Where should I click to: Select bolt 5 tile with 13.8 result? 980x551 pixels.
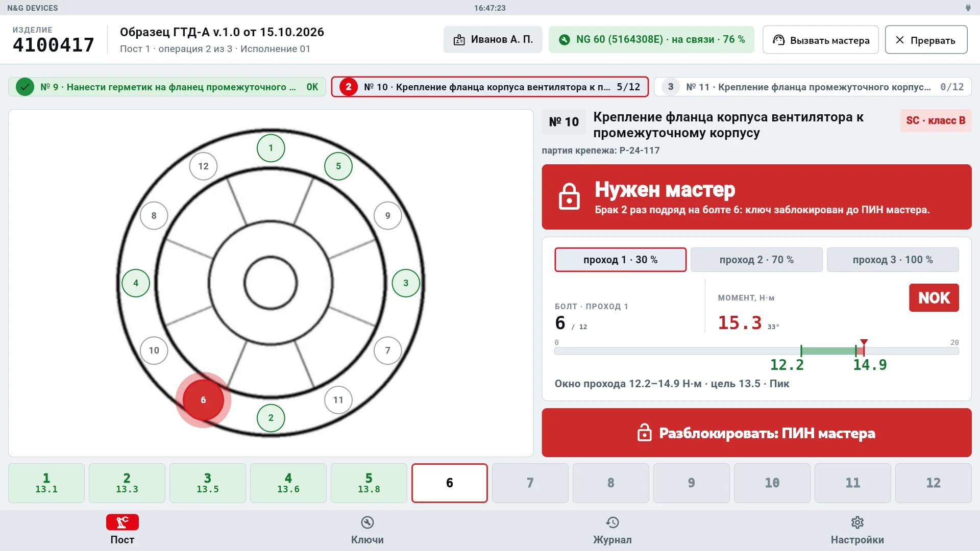point(369,483)
